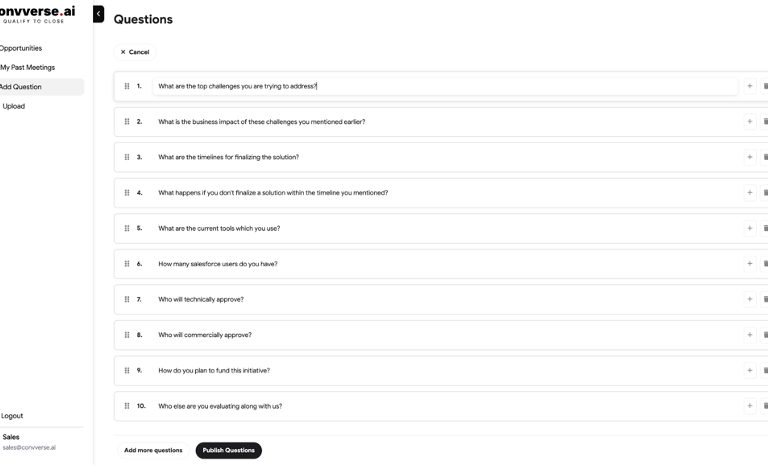Log out via the sidebar Logout link

pos(12,416)
